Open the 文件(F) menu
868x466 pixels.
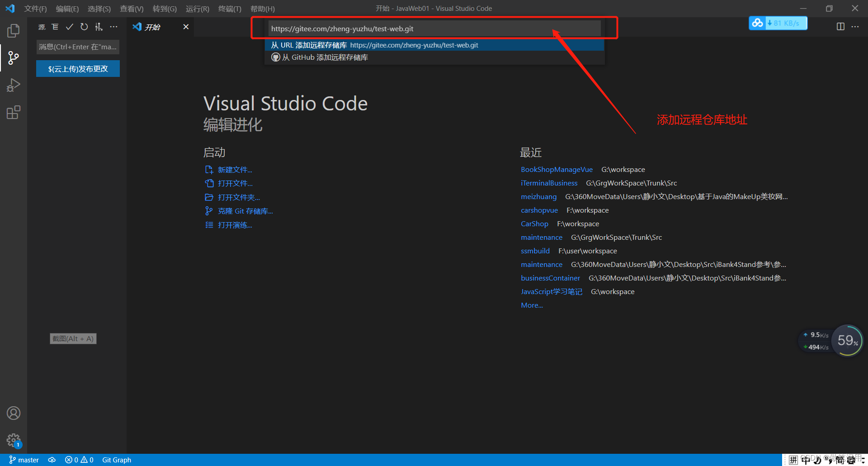[35, 9]
